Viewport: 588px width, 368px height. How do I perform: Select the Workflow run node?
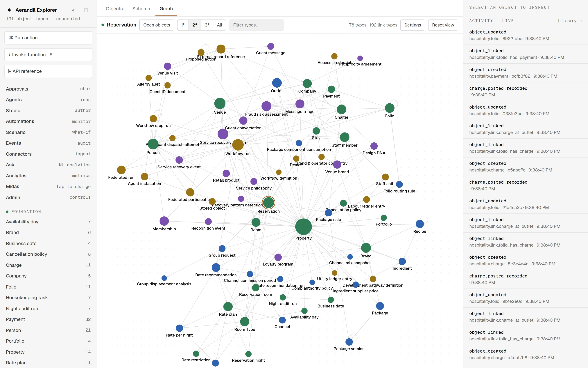238,145
